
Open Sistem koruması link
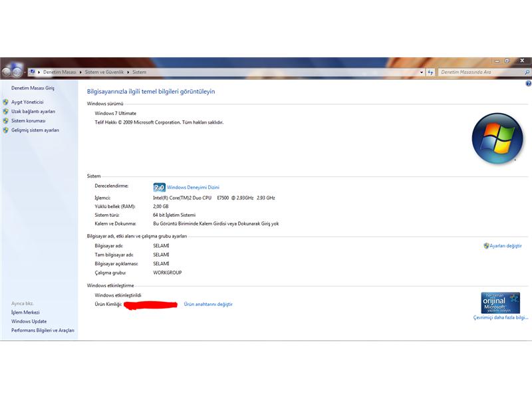pos(28,121)
